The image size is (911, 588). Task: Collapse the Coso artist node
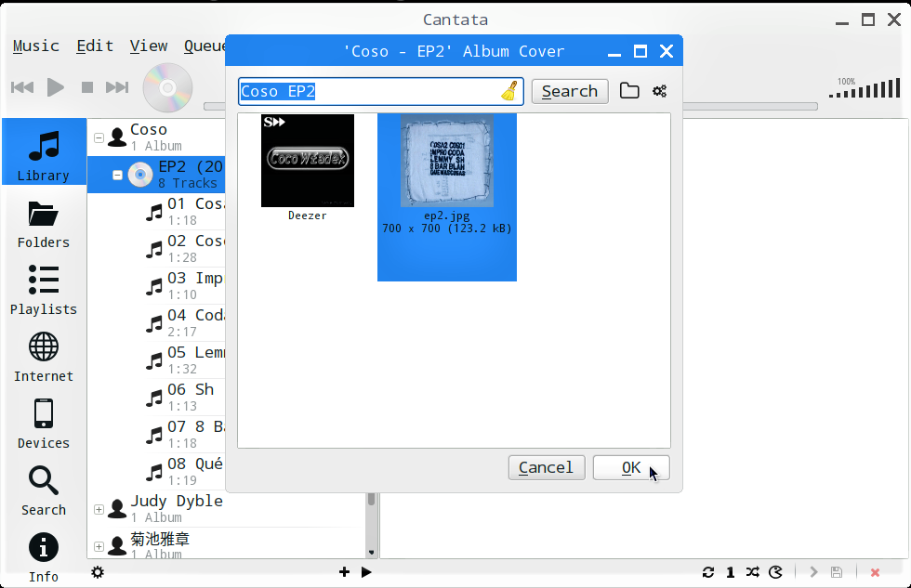coord(99,137)
